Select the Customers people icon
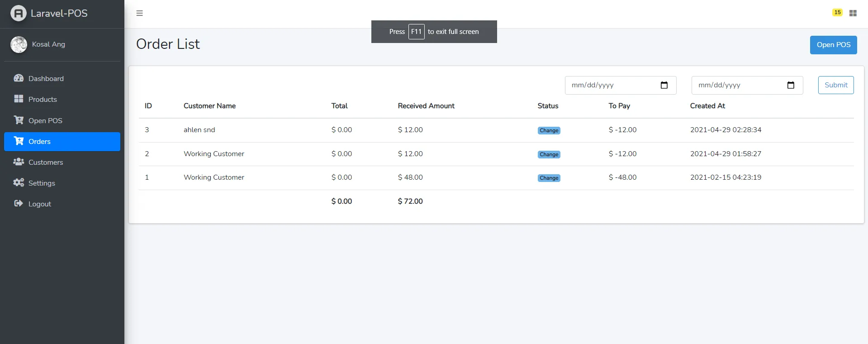This screenshot has height=344, width=868. tap(19, 162)
